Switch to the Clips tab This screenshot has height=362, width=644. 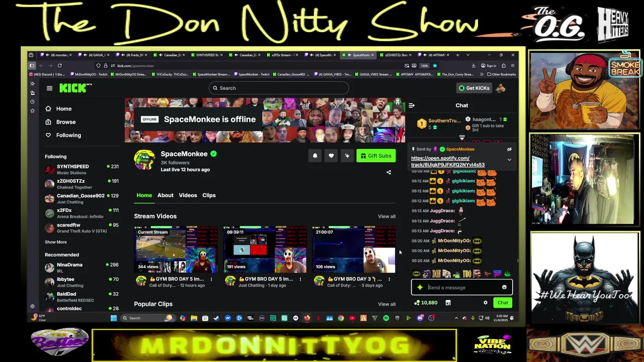coord(209,195)
